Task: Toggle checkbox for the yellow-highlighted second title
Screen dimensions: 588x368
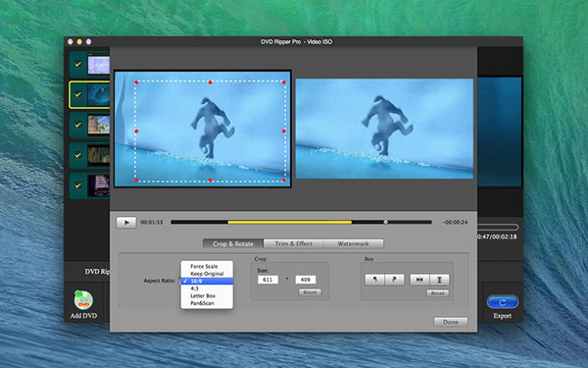Action: [x=78, y=94]
